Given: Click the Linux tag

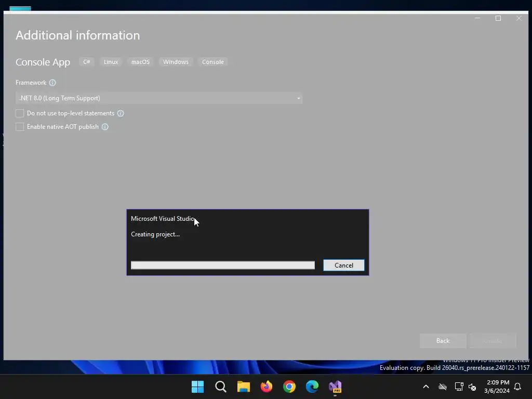Looking at the screenshot, I should coord(111,62).
